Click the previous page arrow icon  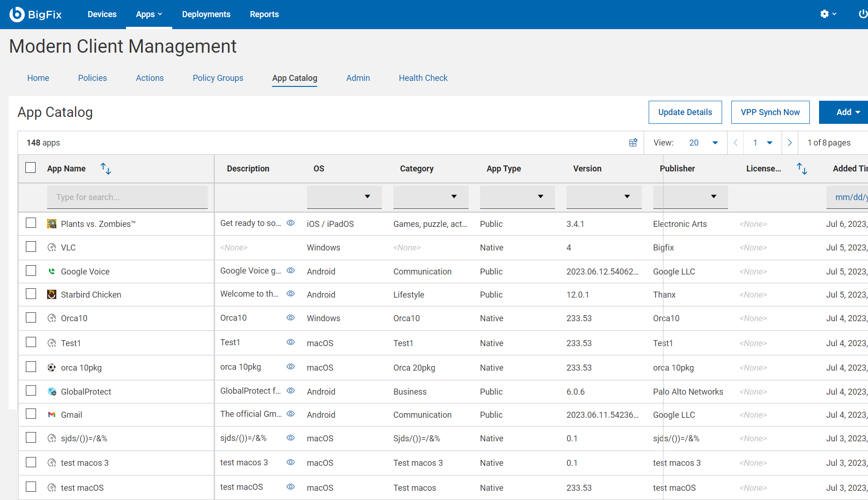[x=735, y=142]
